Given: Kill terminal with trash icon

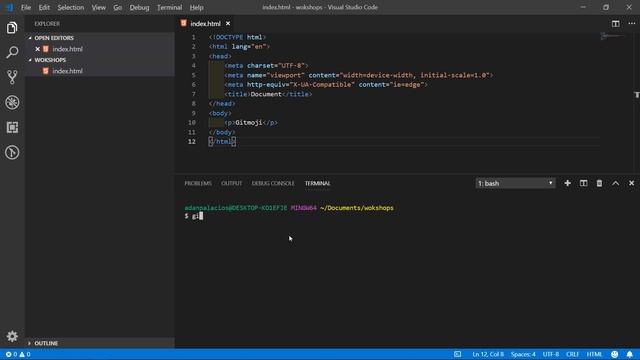Looking at the screenshot, I should point(599,183).
